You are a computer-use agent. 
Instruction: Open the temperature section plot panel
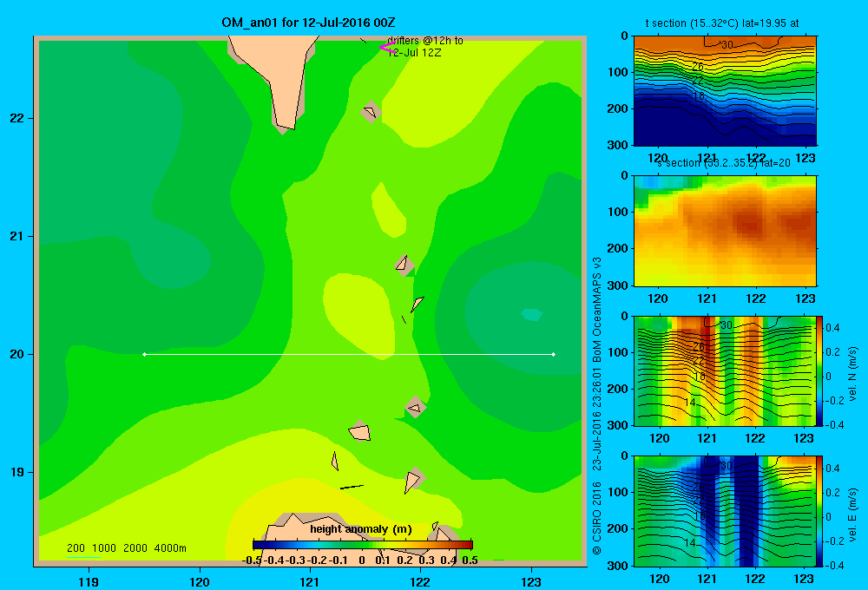(x=725, y=91)
